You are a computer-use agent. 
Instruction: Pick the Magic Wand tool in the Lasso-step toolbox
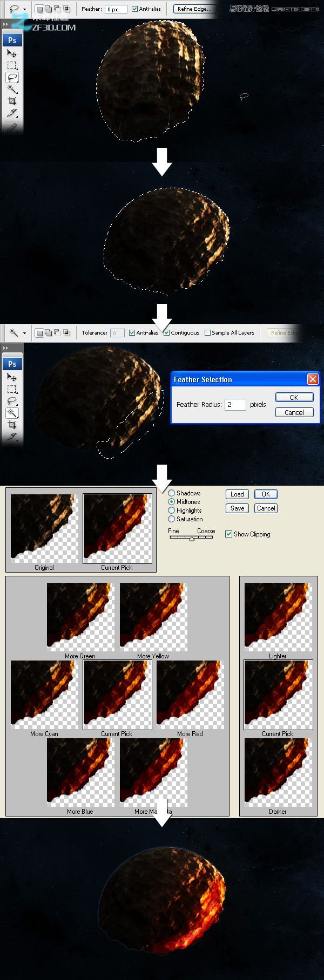12,89
